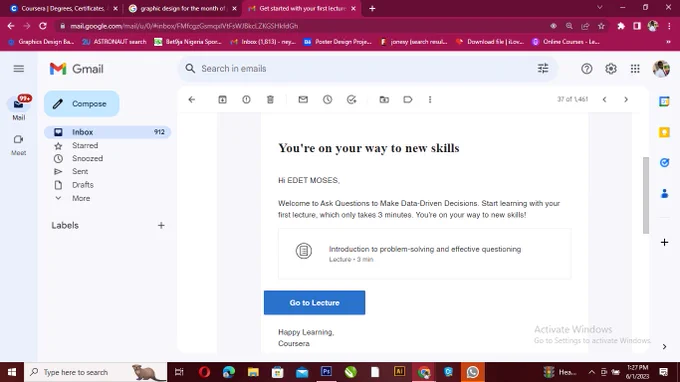Bookmark this page star icon
The height and width of the screenshot is (382, 680).
(x=601, y=26)
